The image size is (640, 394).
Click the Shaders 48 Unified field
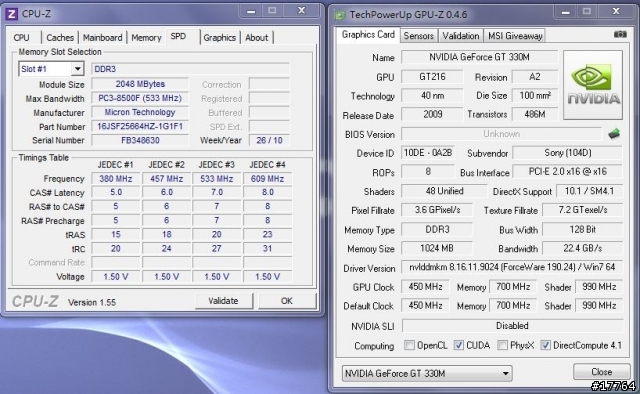(x=444, y=191)
